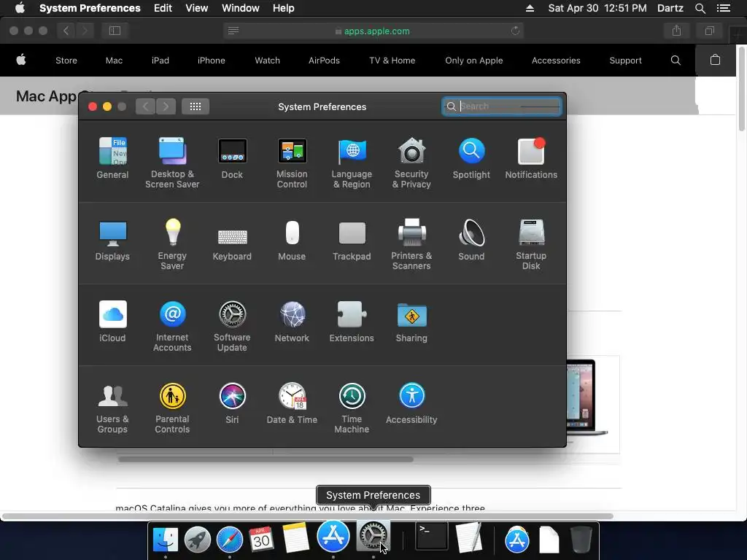Open Terminal from the Dock
Screen dimensions: 747x560
[432, 537]
